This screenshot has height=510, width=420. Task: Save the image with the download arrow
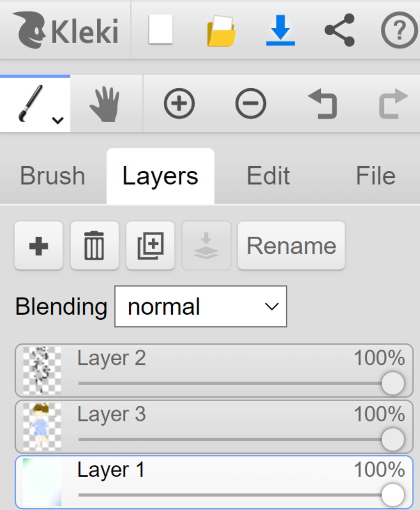280,30
